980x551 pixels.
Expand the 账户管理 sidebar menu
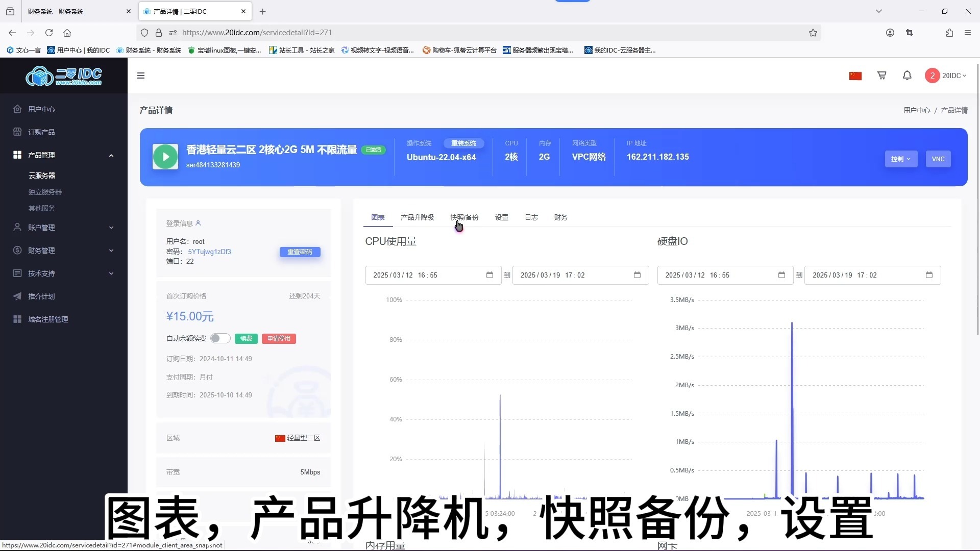(x=64, y=228)
